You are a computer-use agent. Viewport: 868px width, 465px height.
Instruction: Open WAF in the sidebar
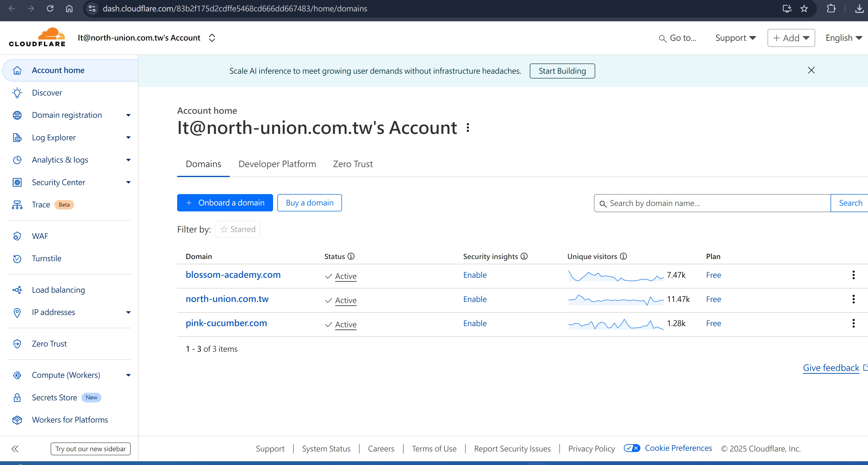pos(40,236)
